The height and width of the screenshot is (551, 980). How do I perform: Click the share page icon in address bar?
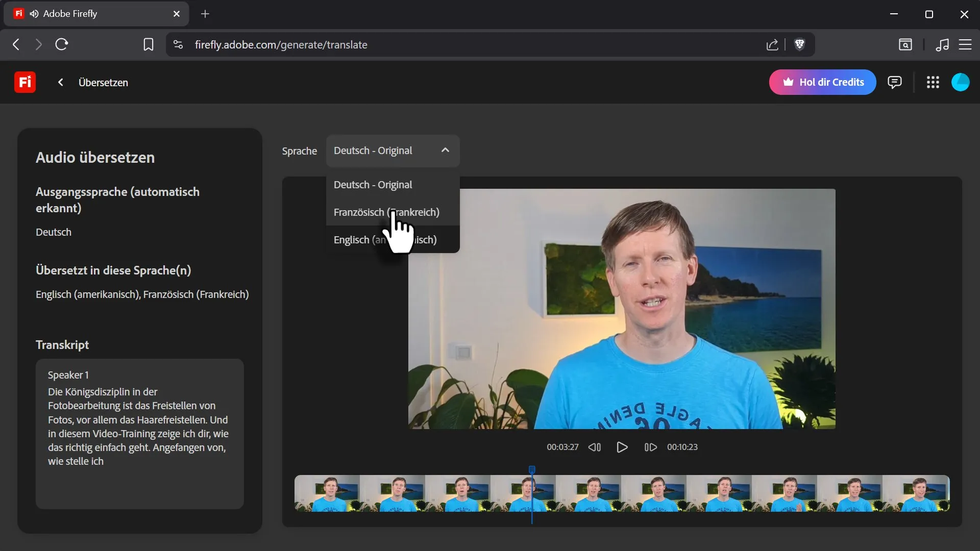click(x=772, y=45)
